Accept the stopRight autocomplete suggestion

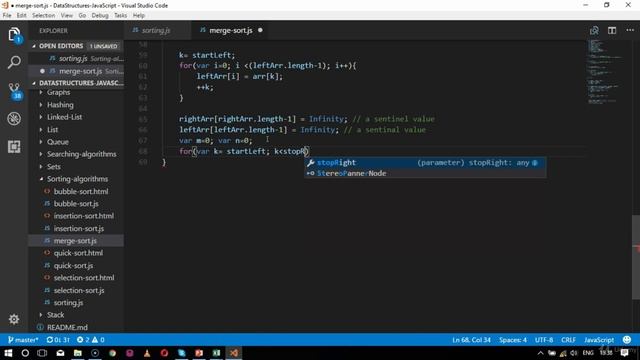click(x=425, y=163)
